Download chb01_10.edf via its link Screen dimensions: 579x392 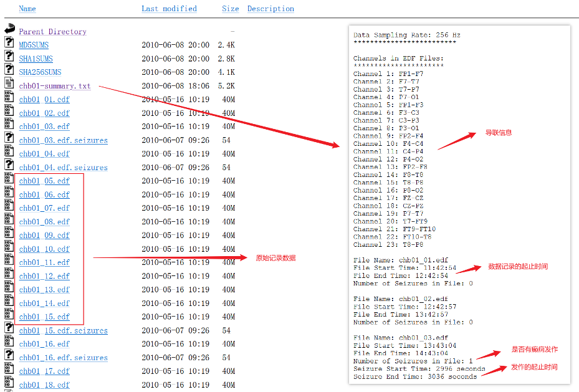(44, 249)
